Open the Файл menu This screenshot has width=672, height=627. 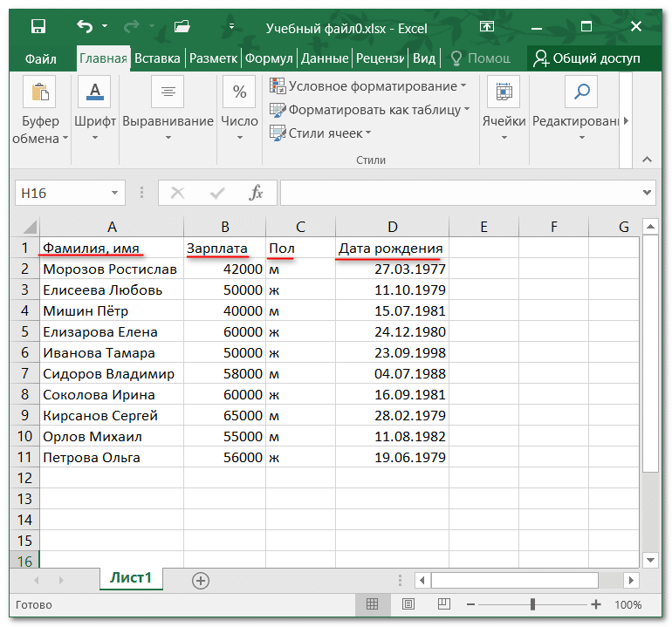pyautogui.click(x=41, y=58)
